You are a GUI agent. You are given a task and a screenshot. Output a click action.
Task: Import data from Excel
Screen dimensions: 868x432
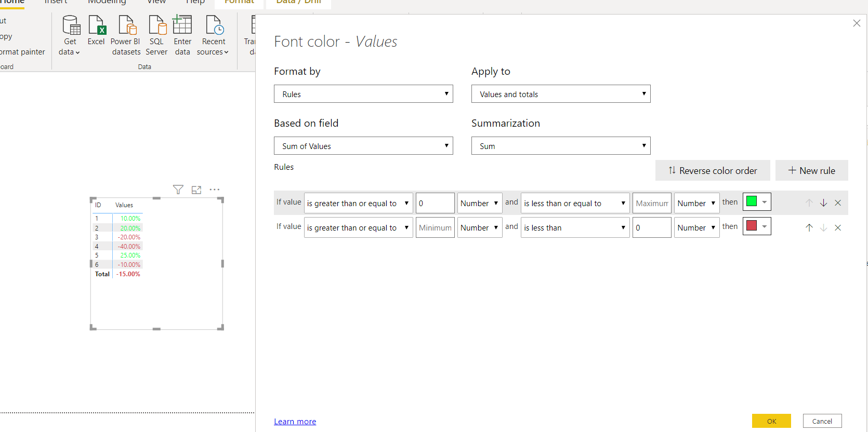click(x=96, y=30)
